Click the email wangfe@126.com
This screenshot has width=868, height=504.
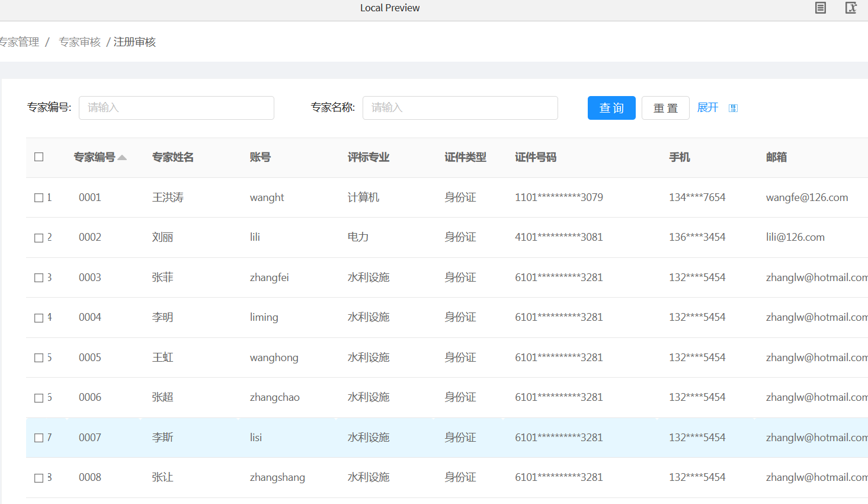[807, 197]
